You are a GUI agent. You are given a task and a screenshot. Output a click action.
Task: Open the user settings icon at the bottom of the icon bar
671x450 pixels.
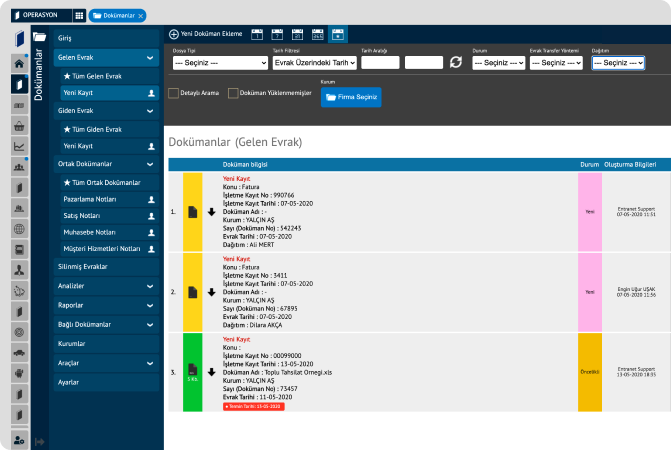pyautogui.click(x=19, y=439)
